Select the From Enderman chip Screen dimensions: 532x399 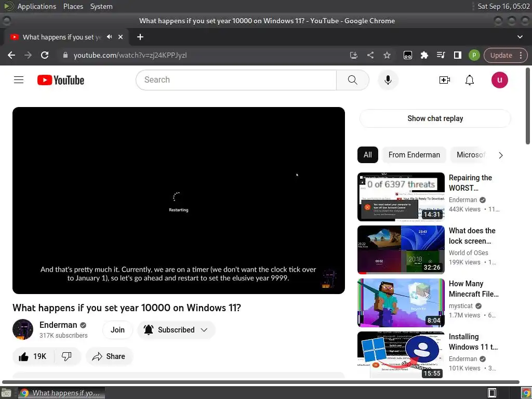pos(414,155)
